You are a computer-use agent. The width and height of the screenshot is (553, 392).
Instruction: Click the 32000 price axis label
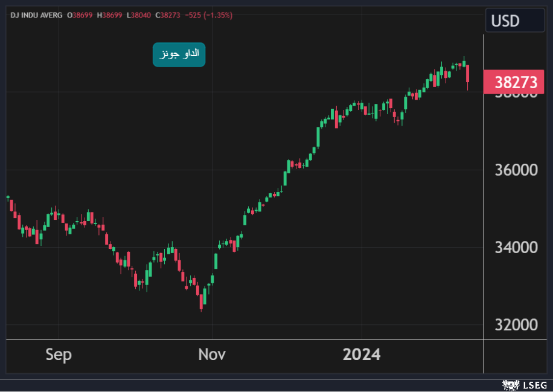click(x=516, y=324)
